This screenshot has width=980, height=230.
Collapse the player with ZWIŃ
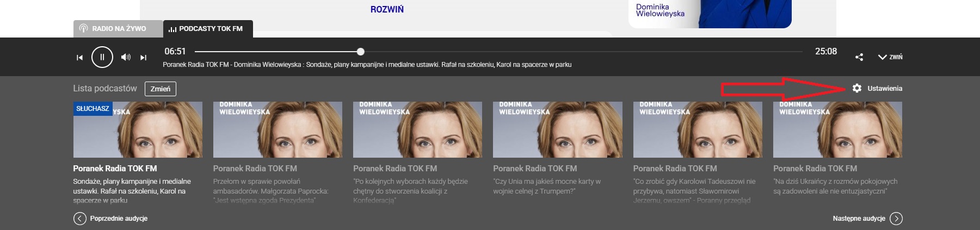coord(890,57)
